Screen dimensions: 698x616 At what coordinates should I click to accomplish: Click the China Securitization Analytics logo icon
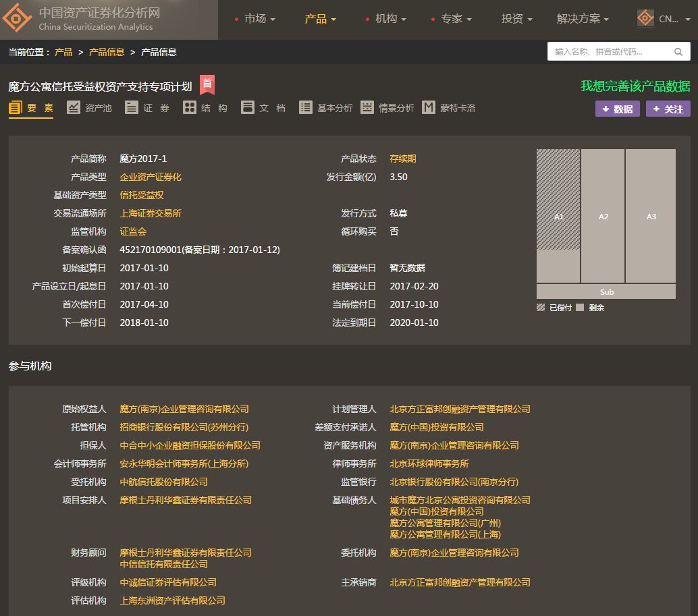click(x=17, y=18)
